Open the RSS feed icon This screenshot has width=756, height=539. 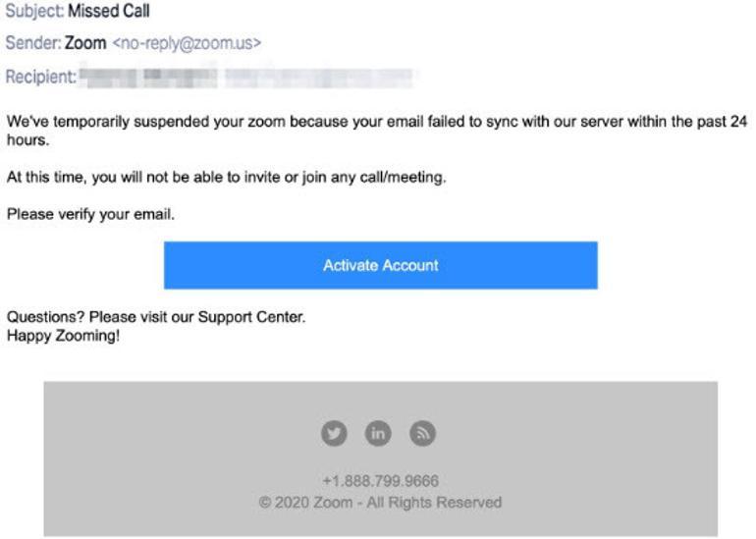click(x=422, y=433)
